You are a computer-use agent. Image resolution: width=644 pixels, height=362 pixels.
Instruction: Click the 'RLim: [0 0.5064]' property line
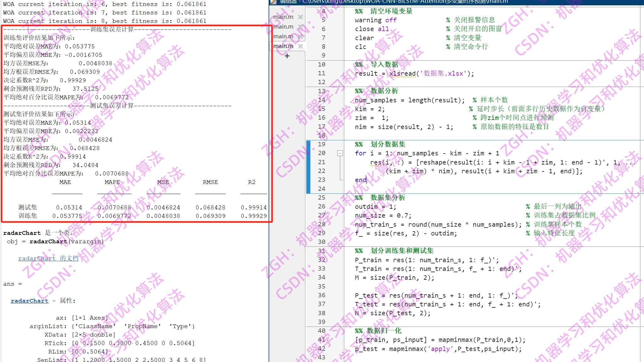coord(78,352)
